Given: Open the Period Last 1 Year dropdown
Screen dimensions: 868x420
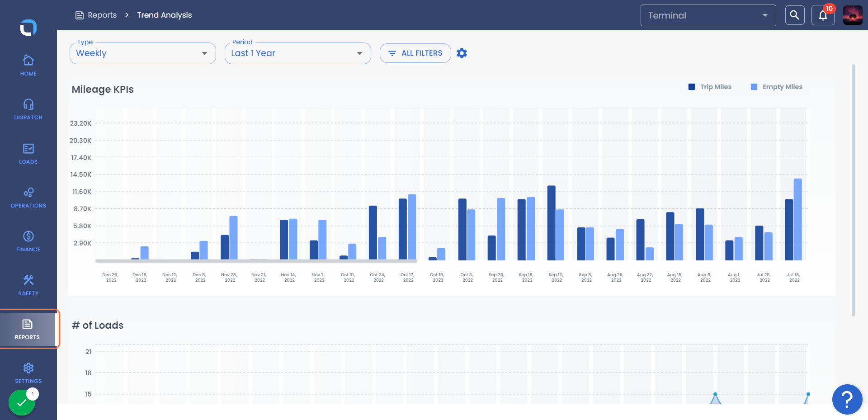Looking at the screenshot, I should [x=298, y=53].
